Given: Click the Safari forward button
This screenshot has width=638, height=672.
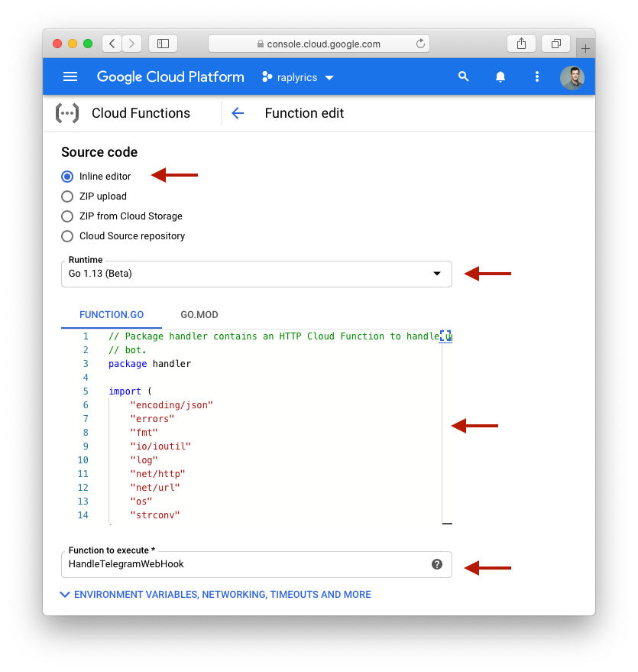Looking at the screenshot, I should tap(132, 44).
